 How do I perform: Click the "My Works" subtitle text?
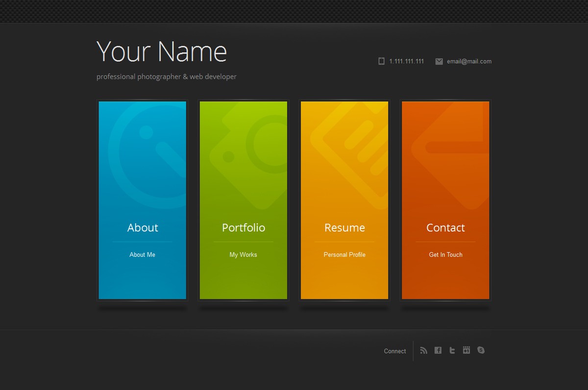tap(244, 255)
